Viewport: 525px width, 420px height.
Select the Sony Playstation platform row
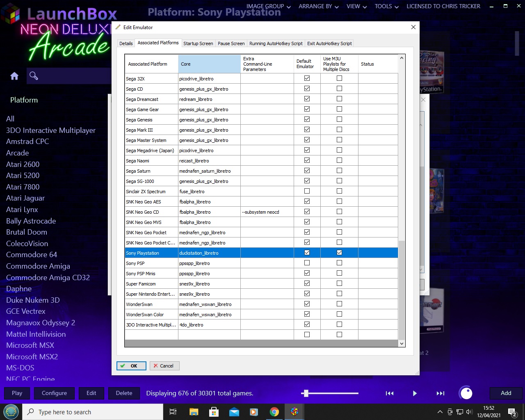(x=261, y=253)
